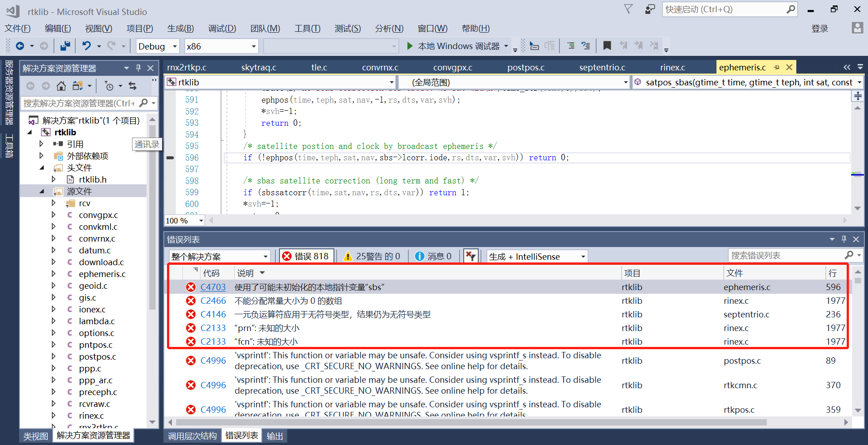Expand the rinex.c node in Solution Explorer
Screen dimensions: 868x445
click(54, 415)
